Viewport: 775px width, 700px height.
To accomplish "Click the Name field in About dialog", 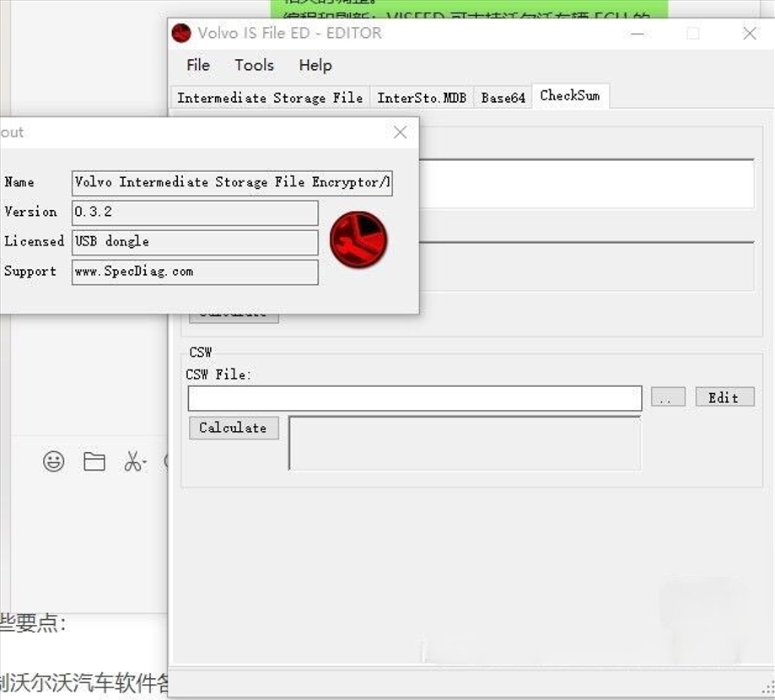I will tap(232, 182).
